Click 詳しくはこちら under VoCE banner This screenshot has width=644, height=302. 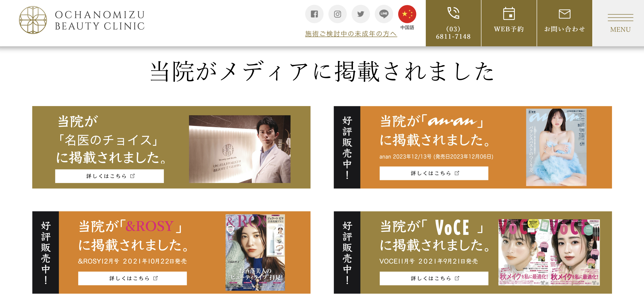point(434,278)
